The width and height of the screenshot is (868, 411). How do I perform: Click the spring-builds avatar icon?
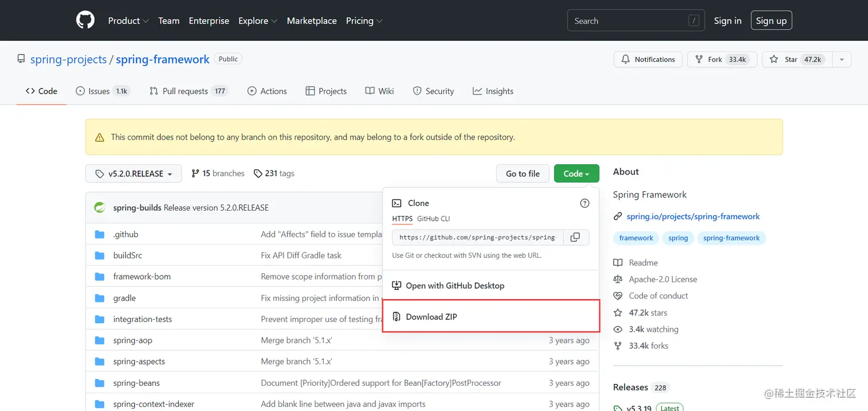100,207
